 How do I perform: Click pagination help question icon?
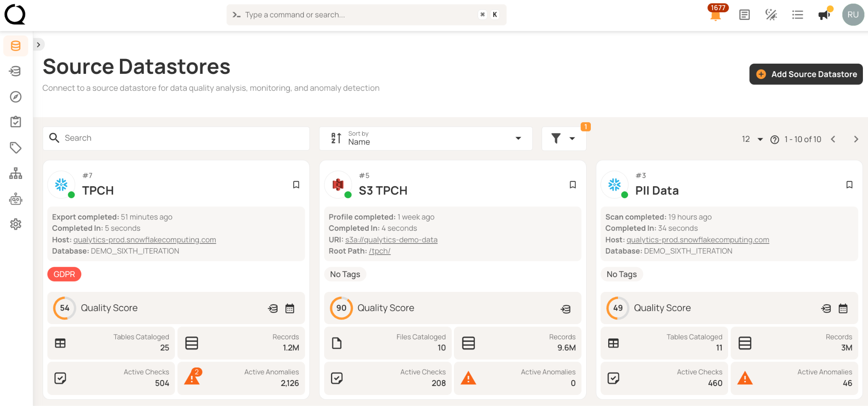click(775, 140)
